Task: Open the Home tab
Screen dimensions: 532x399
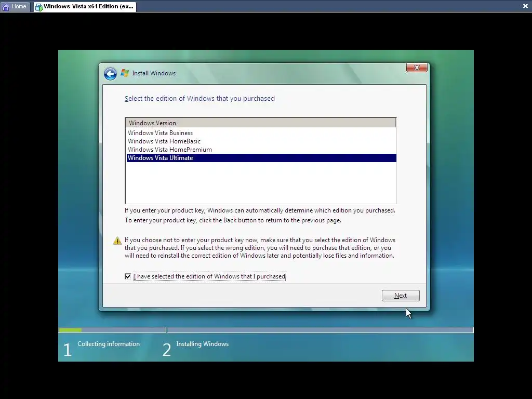Action: click(15, 6)
